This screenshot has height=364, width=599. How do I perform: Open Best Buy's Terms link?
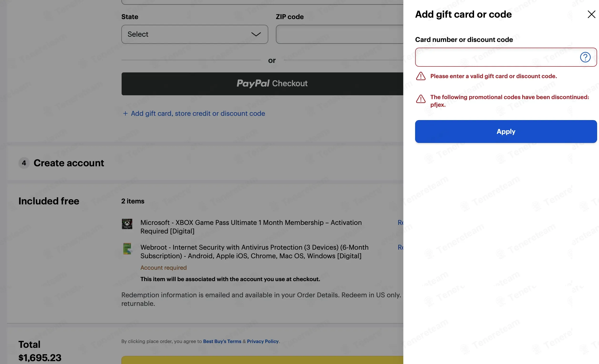point(222,341)
